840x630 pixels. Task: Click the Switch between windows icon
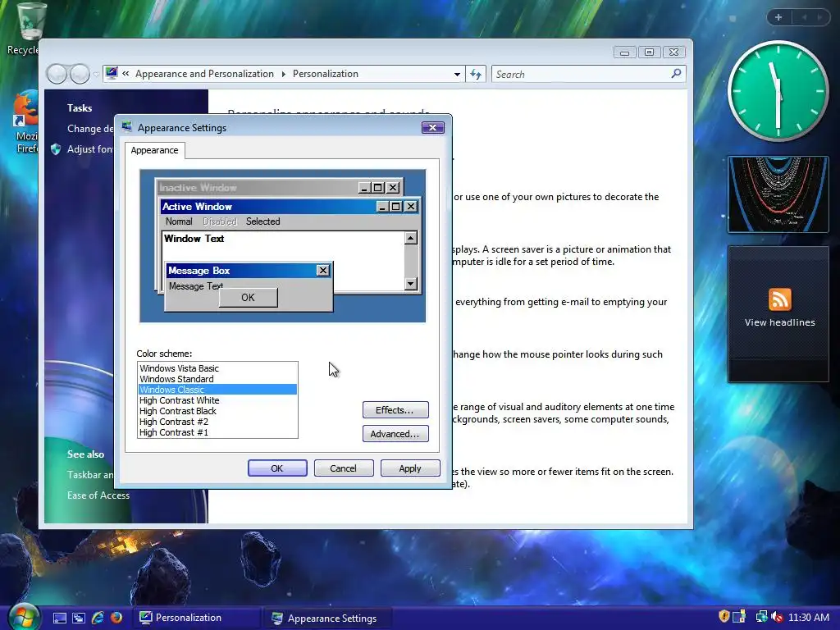(x=78, y=618)
